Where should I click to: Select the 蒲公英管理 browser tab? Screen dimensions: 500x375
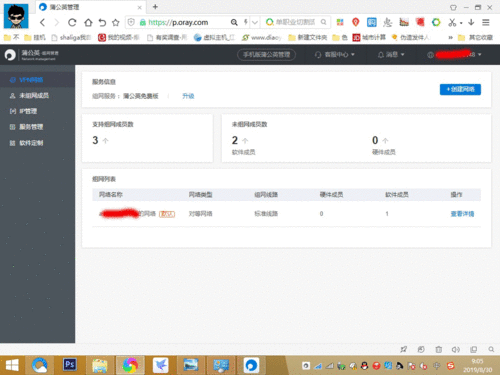point(90,7)
